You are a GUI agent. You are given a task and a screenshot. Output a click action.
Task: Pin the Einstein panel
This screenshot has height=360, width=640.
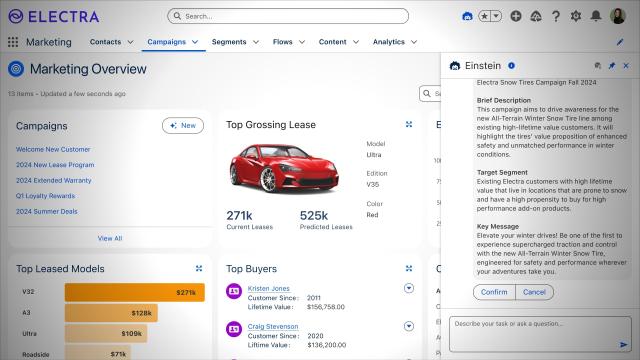tap(611, 66)
